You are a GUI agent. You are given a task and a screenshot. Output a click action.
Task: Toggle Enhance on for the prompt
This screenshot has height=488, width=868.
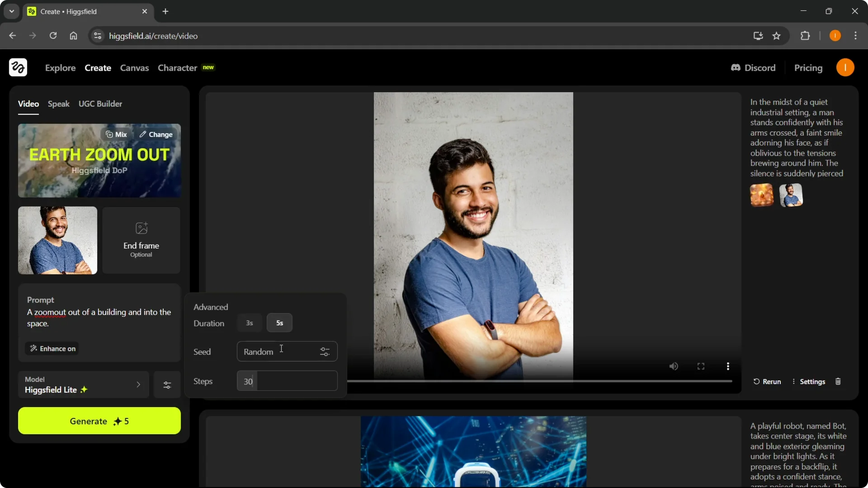[x=51, y=348]
